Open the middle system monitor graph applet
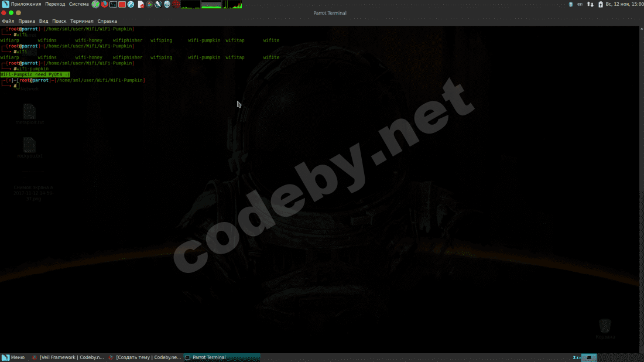This screenshot has height=362, width=644. (x=211, y=5)
